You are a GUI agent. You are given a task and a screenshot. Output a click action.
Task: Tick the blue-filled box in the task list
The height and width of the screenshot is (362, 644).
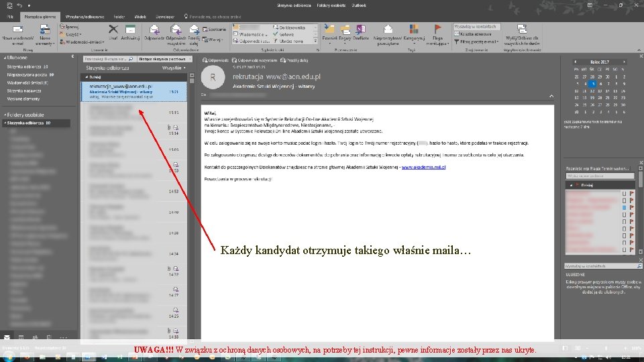tap(624, 208)
